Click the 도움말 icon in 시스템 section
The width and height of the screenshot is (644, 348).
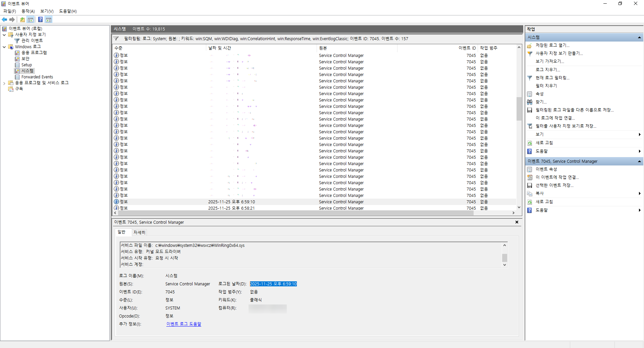click(530, 151)
